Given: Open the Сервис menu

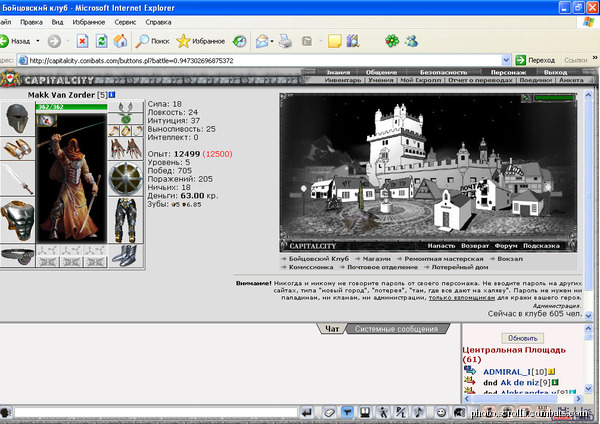Looking at the screenshot, I should [x=125, y=22].
